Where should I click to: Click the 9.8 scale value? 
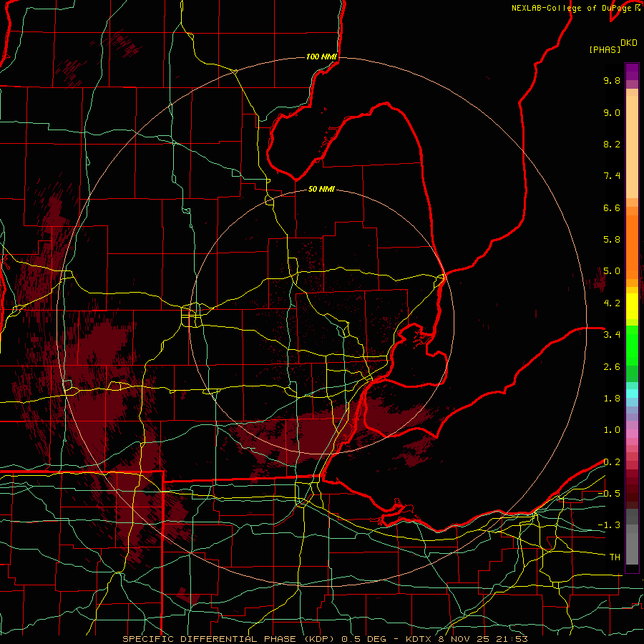coord(612,80)
